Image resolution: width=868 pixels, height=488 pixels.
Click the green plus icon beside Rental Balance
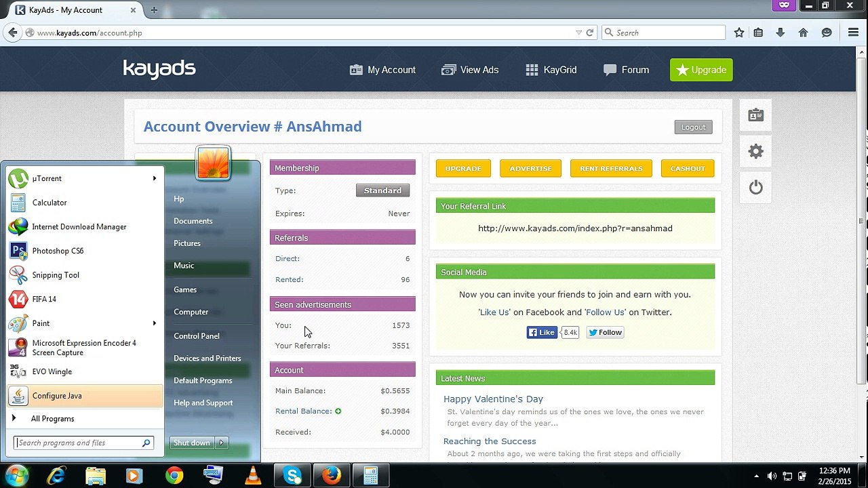338,411
